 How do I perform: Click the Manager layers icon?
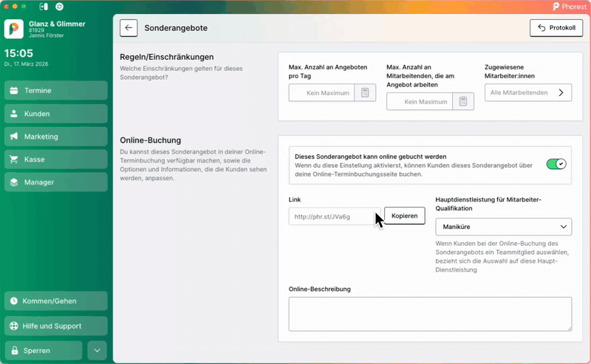click(14, 182)
